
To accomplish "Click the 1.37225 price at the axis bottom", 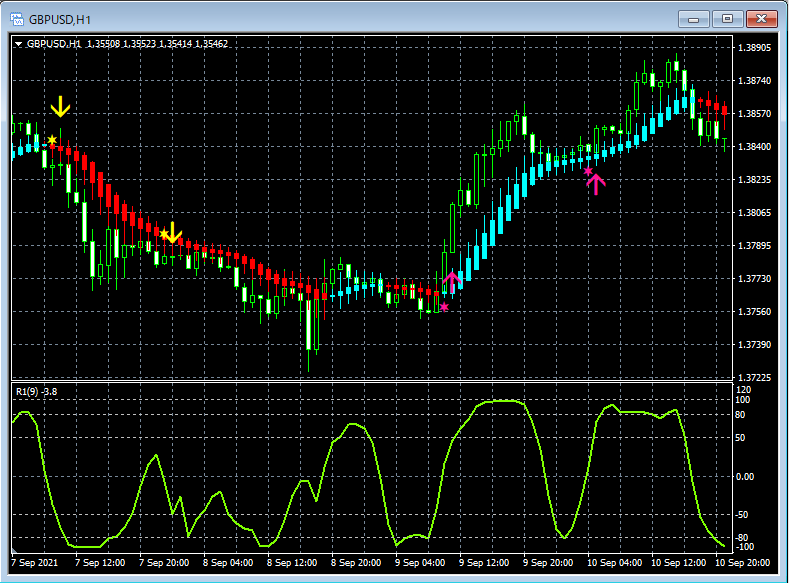I will tap(753, 378).
